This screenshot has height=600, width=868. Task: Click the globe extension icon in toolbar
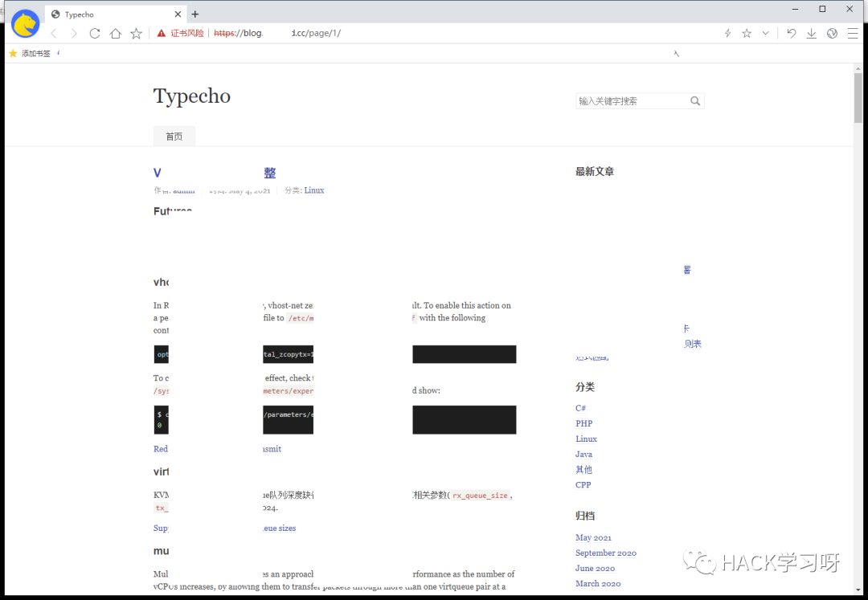tap(832, 33)
